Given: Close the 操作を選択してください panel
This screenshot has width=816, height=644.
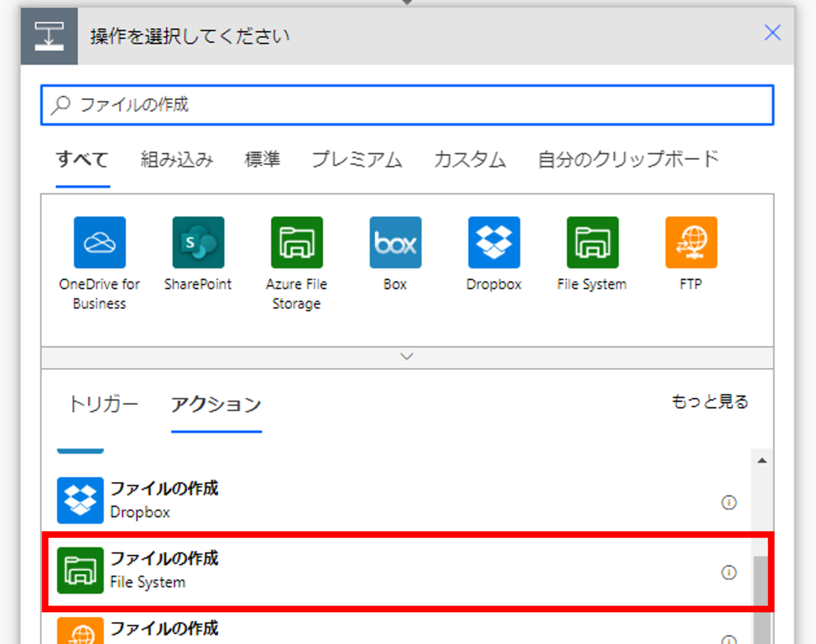Looking at the screenshot, I should 772,33.
